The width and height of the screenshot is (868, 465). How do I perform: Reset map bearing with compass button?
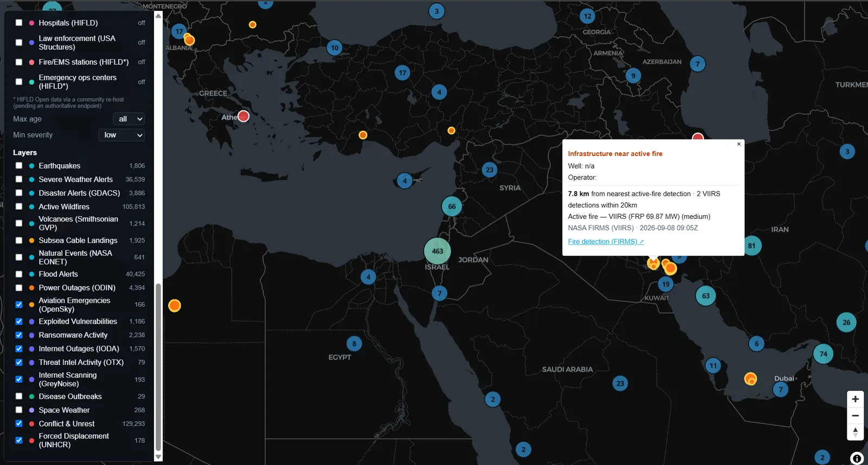[x=855, y=432]
